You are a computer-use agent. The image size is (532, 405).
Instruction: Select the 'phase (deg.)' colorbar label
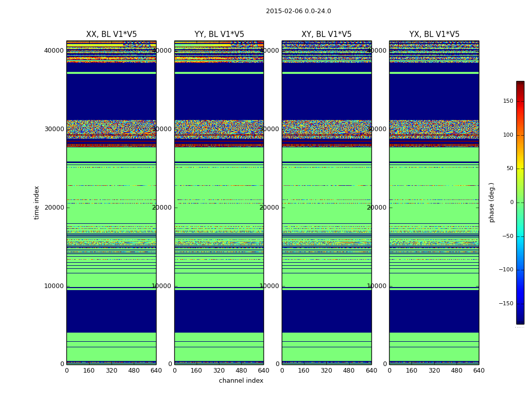pyautogui.click(x=491, y=202)
